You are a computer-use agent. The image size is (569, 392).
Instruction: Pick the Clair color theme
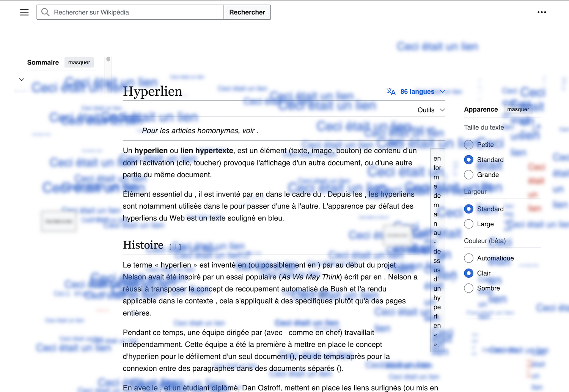[x=469, y=273]
